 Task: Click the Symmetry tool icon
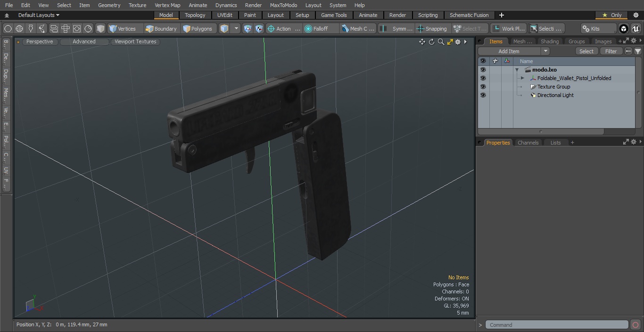click(x=383, y=29)
